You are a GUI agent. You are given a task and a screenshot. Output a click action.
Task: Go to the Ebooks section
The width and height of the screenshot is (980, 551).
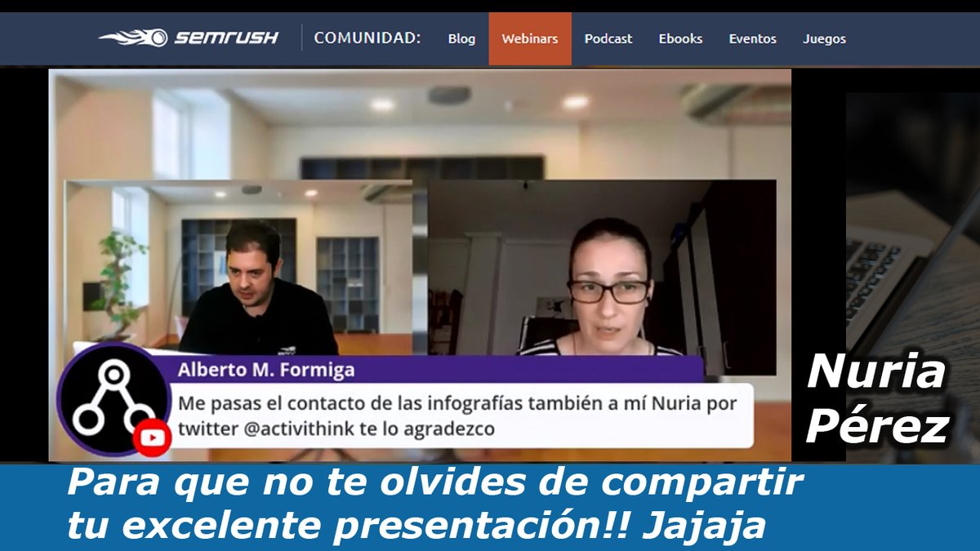(x=681, y=38)
